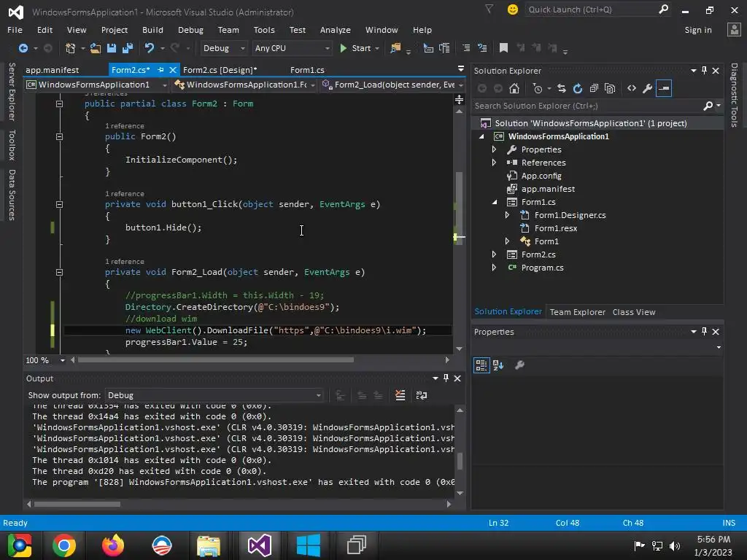Click the Bookmark toolbar icon

[503, 47]
